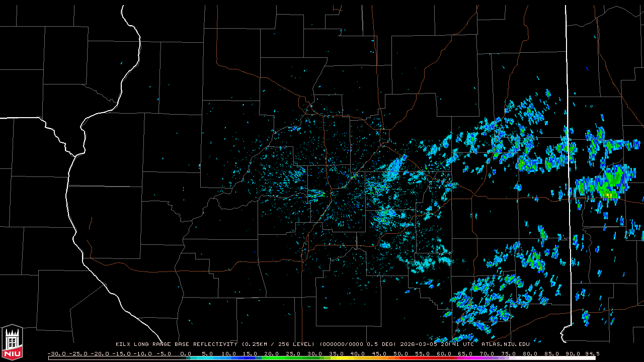Select the 2026-03-05 20:41 UTC timestamp
644x362 pixels.
[x=437, y=344]
